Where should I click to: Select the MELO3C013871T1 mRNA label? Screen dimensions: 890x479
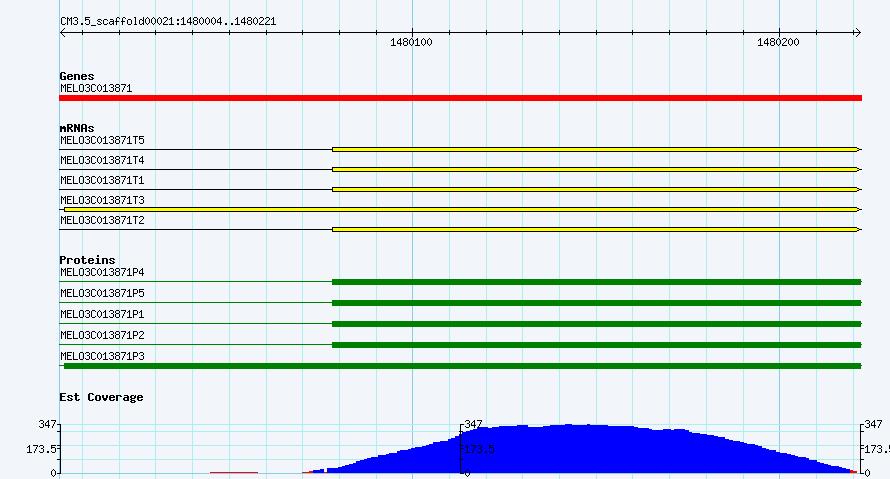102,180
